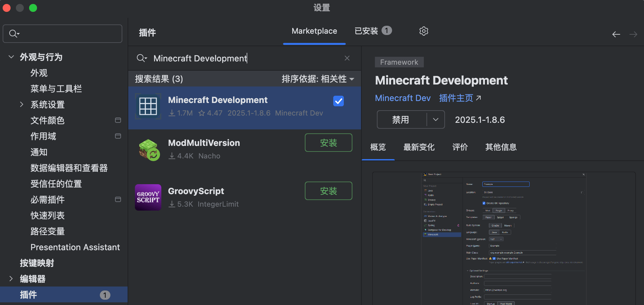Switch to the 已安装 tab
The width and height of the screenshot is (644, 305).
click(x=372, y=31)
